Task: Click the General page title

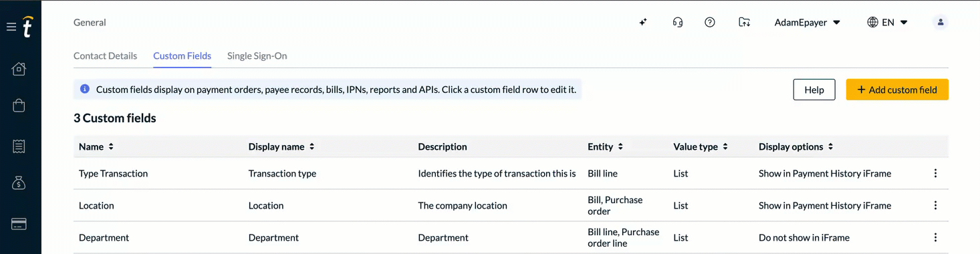Action: coord(90,22)
